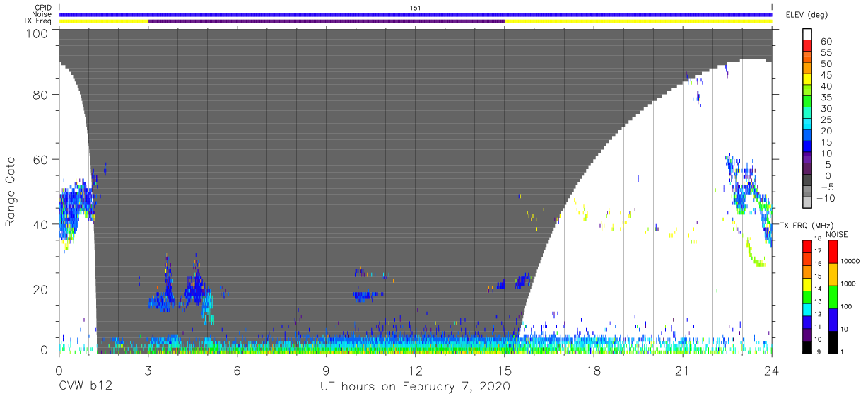
Task: Click the '100' y-axis tick label
Action: (37, 33)
